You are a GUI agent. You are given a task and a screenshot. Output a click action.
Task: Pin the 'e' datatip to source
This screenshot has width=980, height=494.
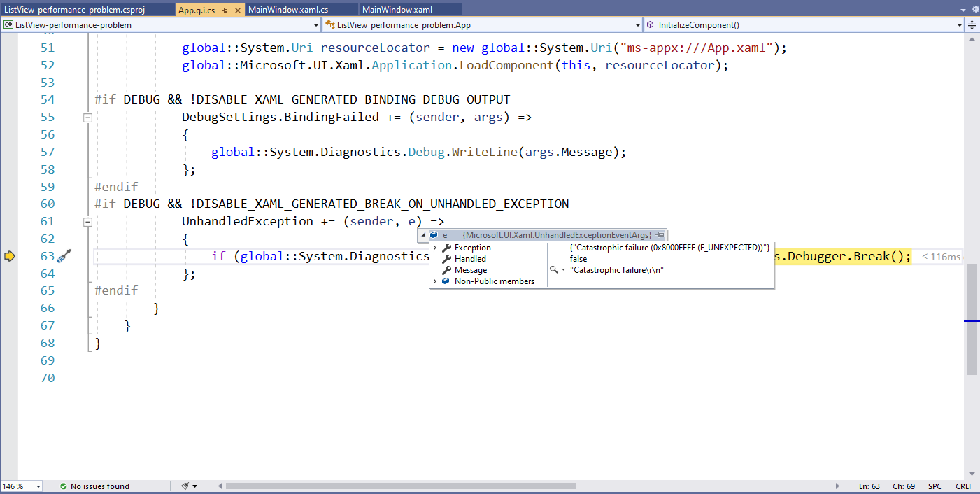[660, 235]
